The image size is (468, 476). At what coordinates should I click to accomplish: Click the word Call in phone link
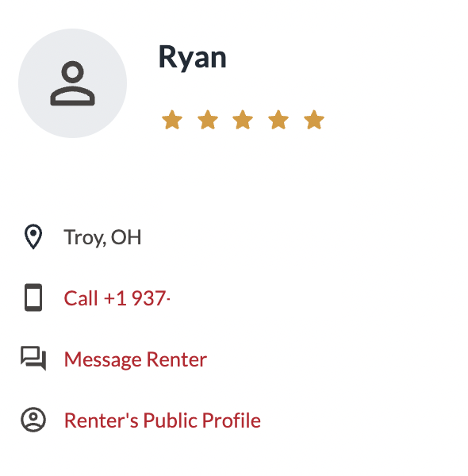pyautogui.click(x=81, y=298)
